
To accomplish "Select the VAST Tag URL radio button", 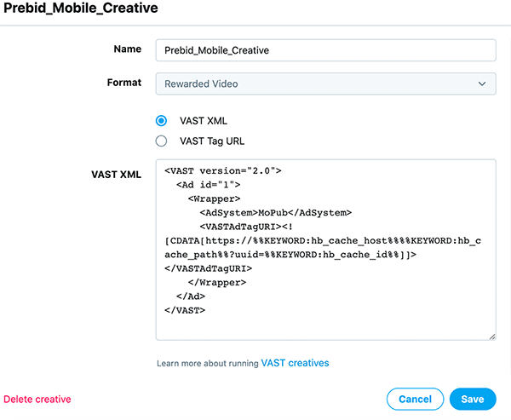I will pyautogui.click(x=161, y=141).
